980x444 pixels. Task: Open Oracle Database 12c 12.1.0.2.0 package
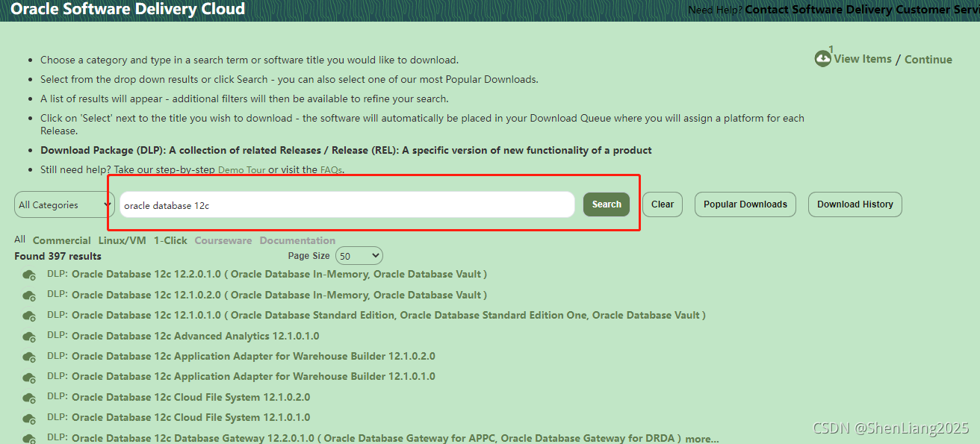(x=279, y=295)
